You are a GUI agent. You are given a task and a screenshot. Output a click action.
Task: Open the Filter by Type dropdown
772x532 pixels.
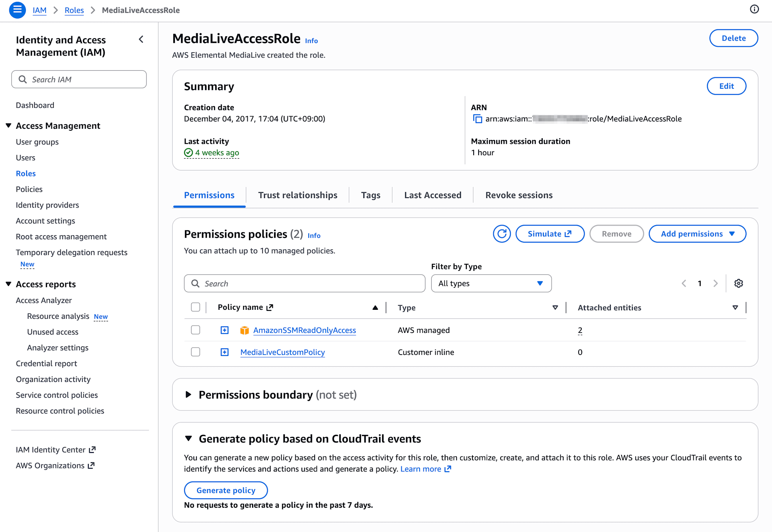491,284
